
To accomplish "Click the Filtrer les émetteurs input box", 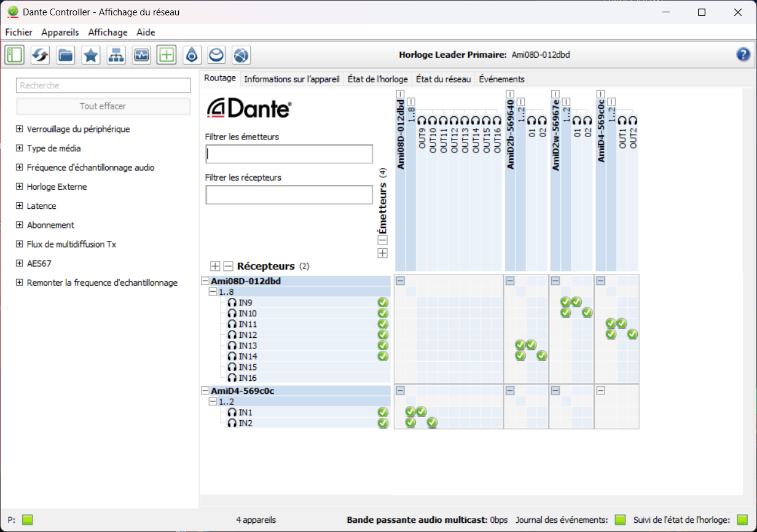I will [289, 154].
